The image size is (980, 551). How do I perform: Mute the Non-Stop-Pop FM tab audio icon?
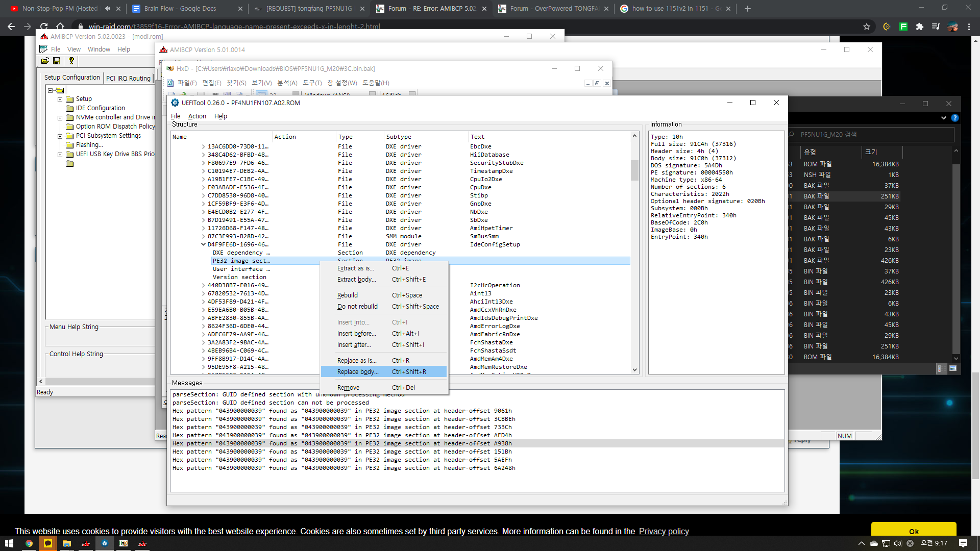[x=107, y=9]
